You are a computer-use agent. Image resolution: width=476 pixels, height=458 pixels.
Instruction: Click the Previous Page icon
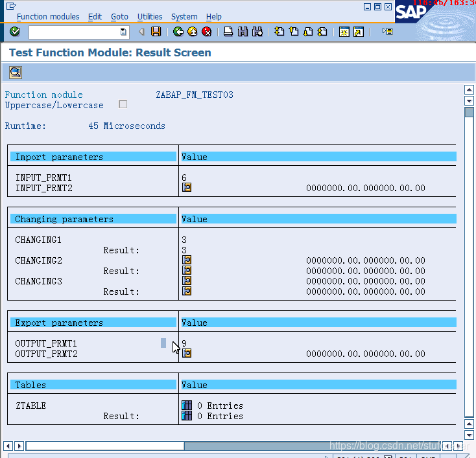294,32
